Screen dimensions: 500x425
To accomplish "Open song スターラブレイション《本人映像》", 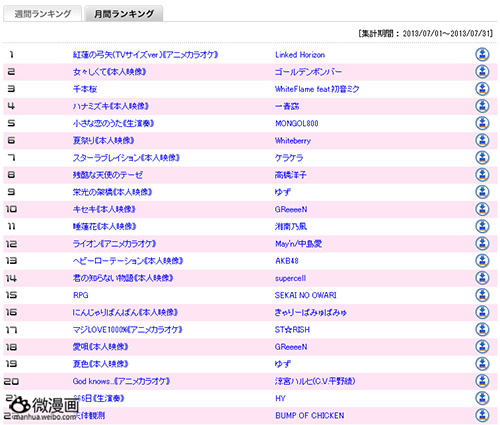I will click(x=126, y=158).
